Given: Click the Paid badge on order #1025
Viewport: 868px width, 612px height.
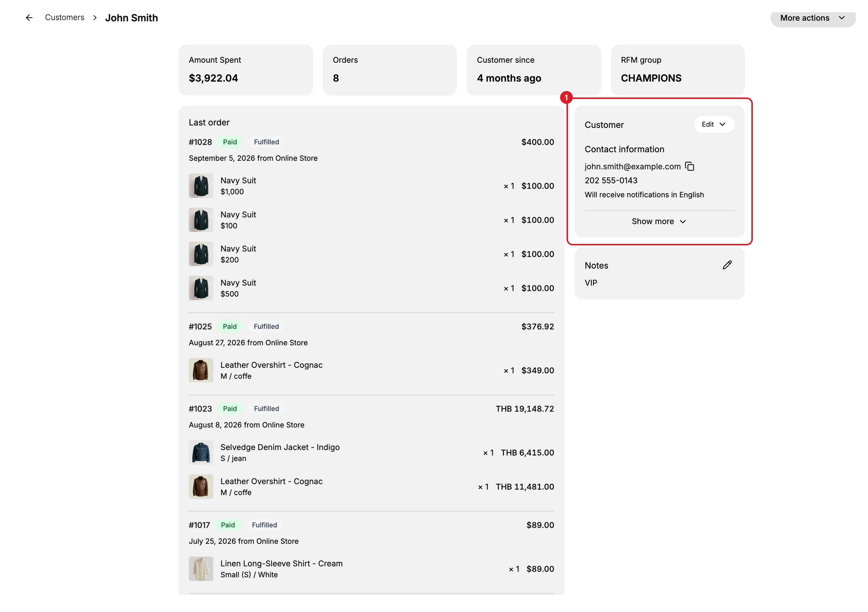Looking at the screenshot, I should (x=230, y=327).
